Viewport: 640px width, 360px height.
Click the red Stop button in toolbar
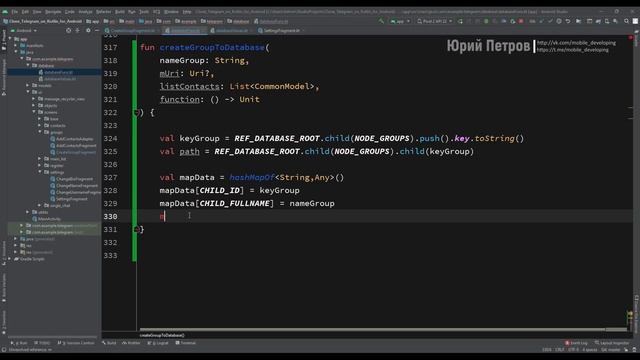point(521,21)
